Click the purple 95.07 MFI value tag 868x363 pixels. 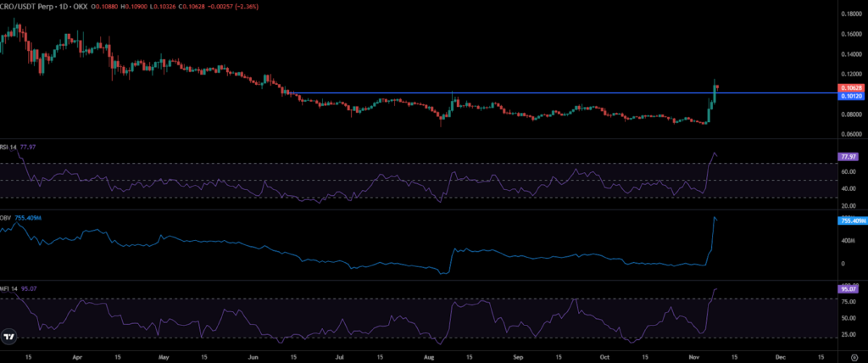click(x=849, y=288)
